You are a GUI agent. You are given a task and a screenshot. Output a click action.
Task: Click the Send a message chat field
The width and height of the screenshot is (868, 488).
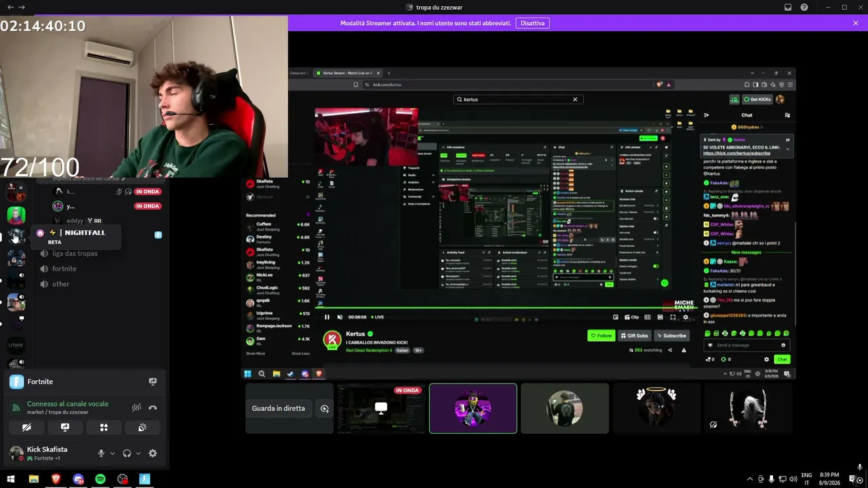[746, 345]
